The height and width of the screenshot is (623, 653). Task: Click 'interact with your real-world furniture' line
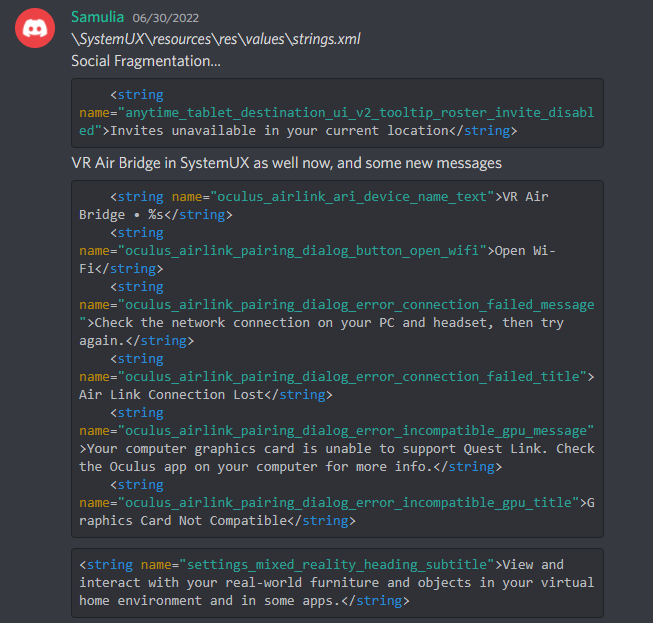[x=336, y=583]
